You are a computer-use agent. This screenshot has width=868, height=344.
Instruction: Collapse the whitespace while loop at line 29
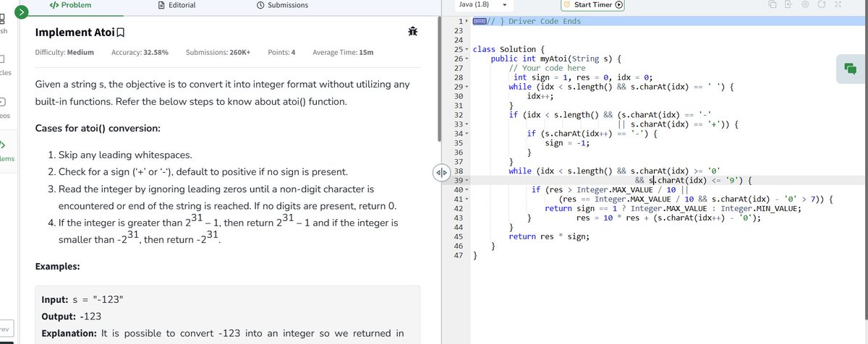[467, 87]
